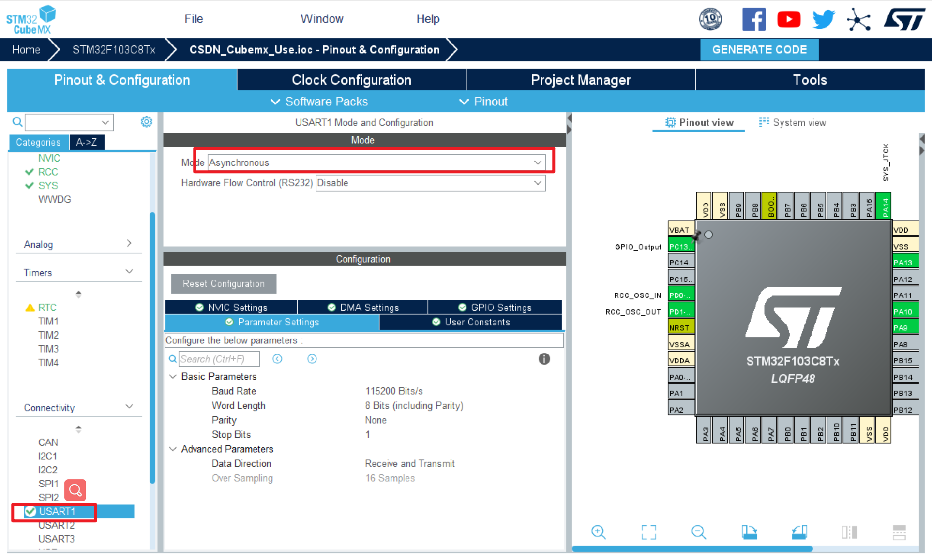
Task: Collapse the Basic Parameters section
Action: pyautogui.click(x=173, y=376)
